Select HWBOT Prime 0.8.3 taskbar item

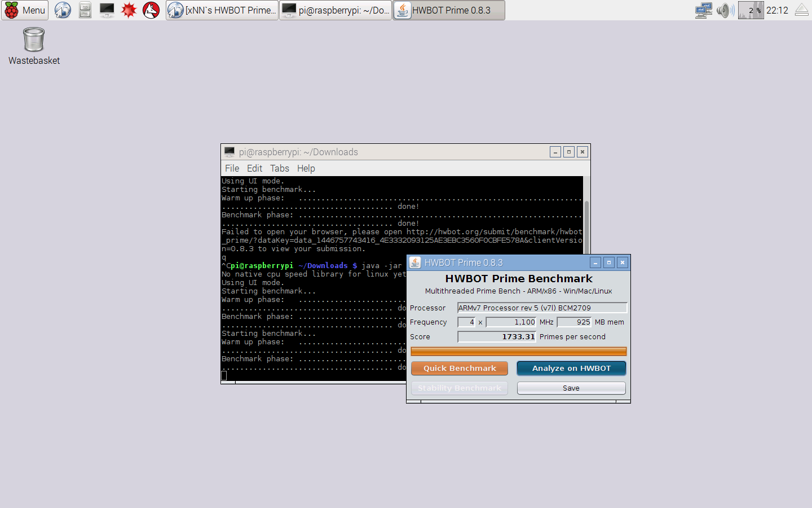click(x=449, y=10)
